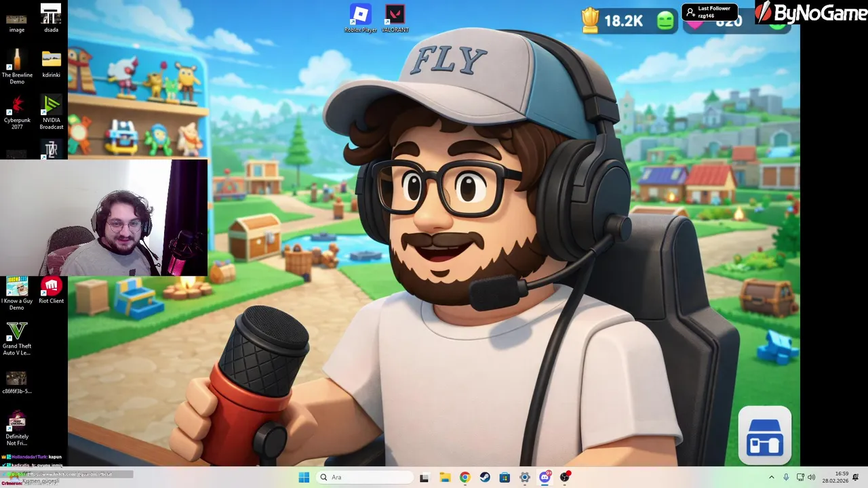Open the network tray icon

pos(800,477)
